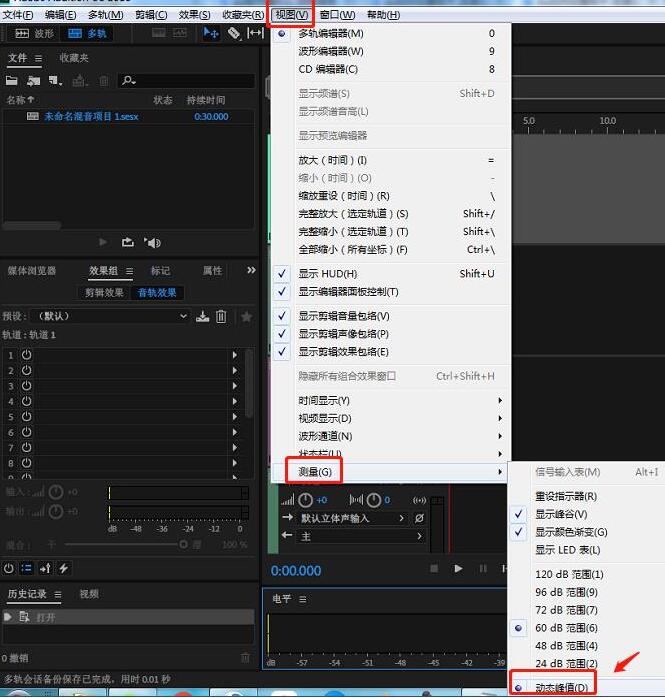
Task: Expand 时间显示(Y) submenu
Action: coord(392,401)
